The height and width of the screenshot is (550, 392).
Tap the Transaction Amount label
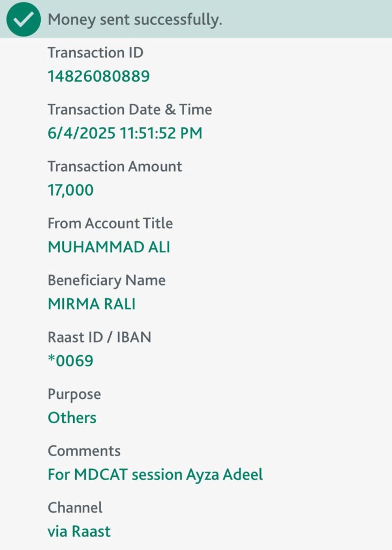coord(115,167)
